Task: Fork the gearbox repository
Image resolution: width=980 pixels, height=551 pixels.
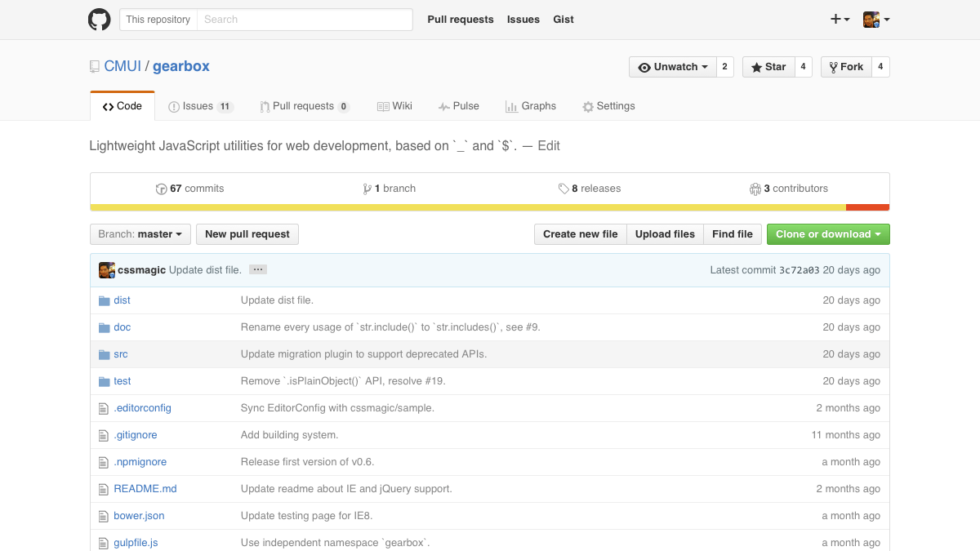Action: coord(845,67)
